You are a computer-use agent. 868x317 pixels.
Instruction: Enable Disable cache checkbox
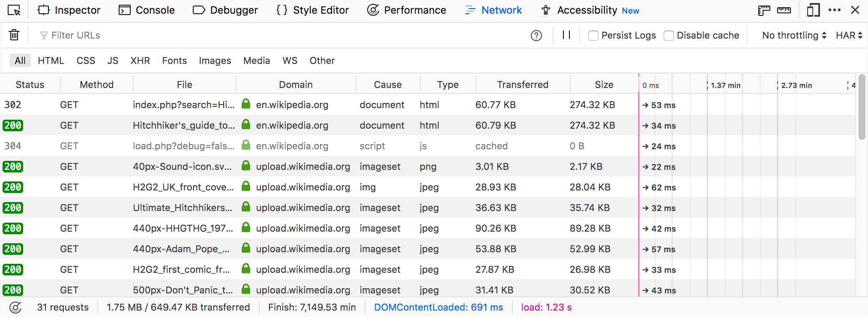pyautogui.click(x=669, y=36)
